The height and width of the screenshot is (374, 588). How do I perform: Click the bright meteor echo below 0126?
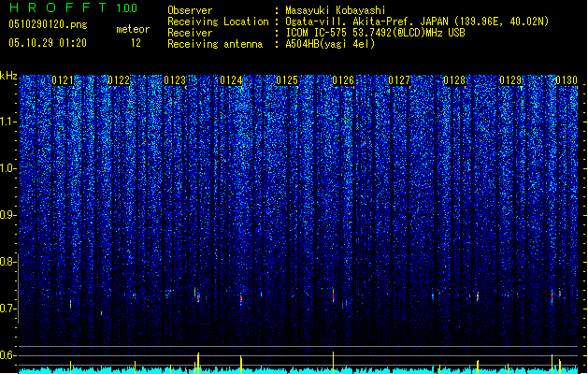(333, 295)
